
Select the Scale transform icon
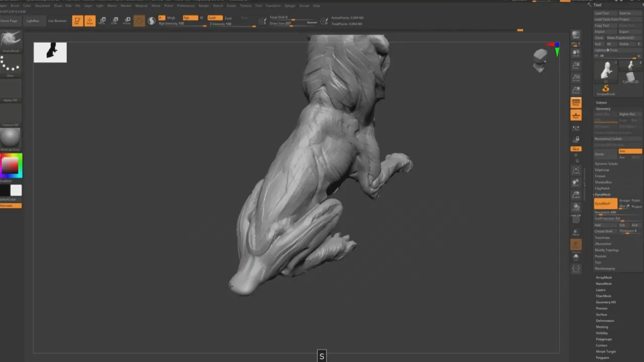click(x=115, y=21)
